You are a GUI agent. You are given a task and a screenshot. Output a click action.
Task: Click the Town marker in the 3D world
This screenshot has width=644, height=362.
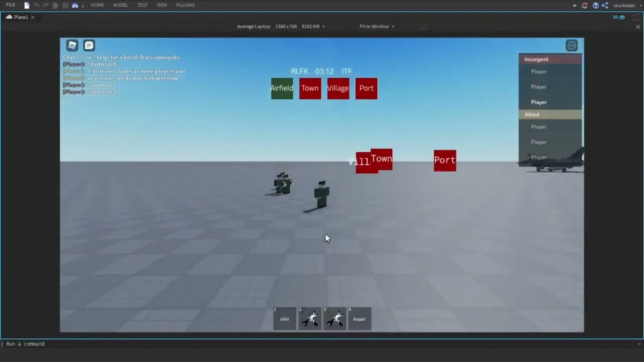pyautogui.click(x=382, y=159)
